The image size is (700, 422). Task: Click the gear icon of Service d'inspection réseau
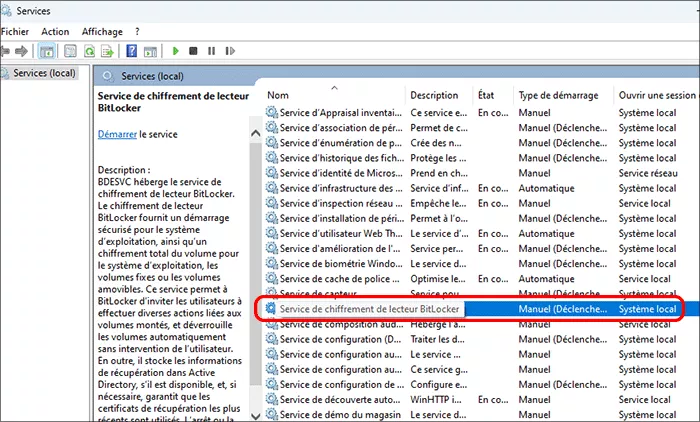(x=271, y=203)
